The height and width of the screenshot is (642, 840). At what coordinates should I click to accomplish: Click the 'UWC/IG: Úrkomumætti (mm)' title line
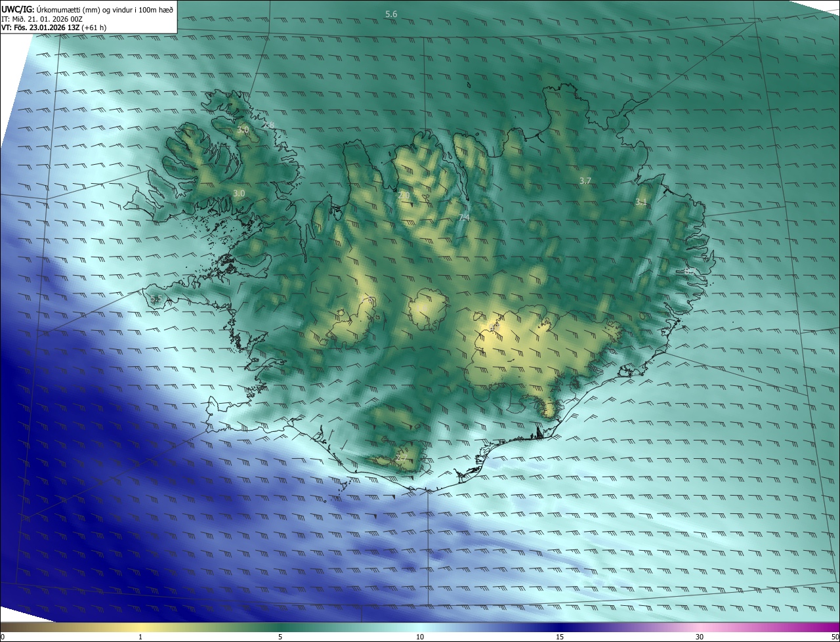(88, 9)
